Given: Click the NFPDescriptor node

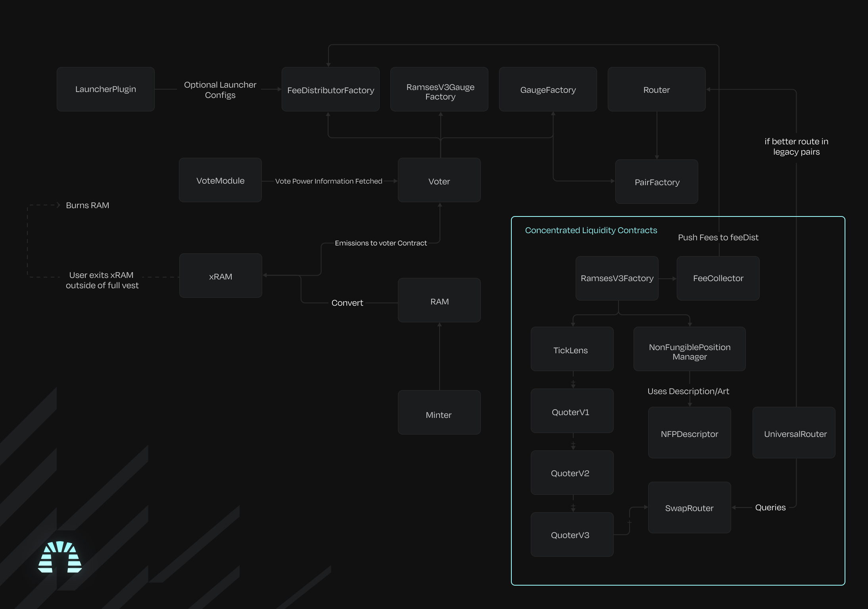Looking at the screenshot, I should click(x=689, y=433).
